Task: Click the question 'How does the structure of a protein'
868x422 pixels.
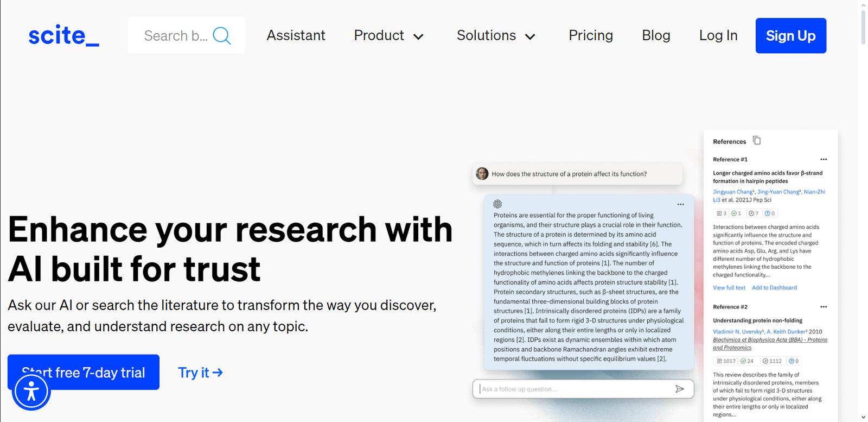Action: point(569,174)
